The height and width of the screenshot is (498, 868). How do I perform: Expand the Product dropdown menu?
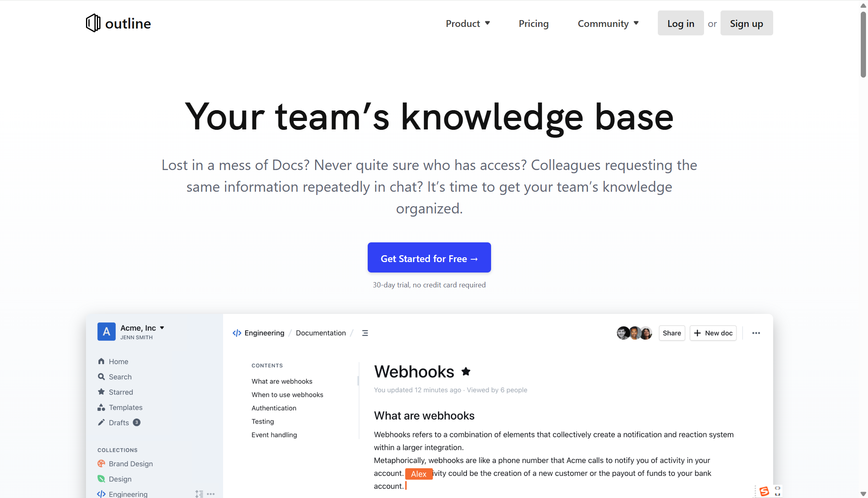468,23
